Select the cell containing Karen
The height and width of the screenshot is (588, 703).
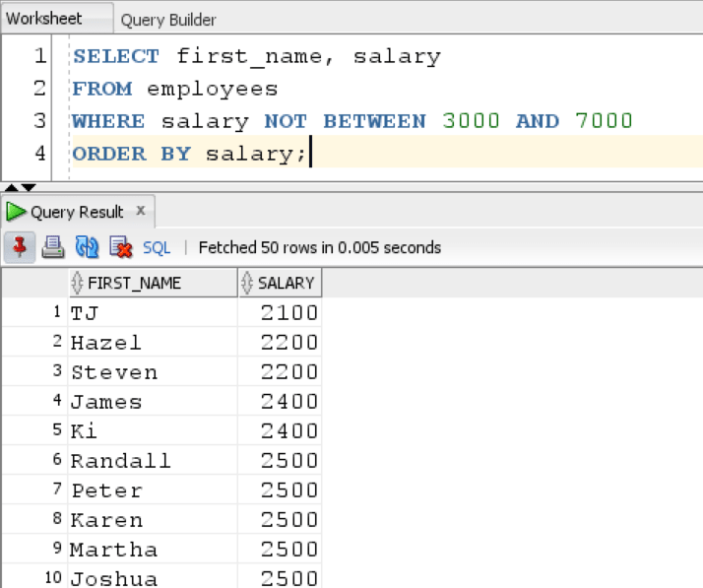click(x=153, y=520)
